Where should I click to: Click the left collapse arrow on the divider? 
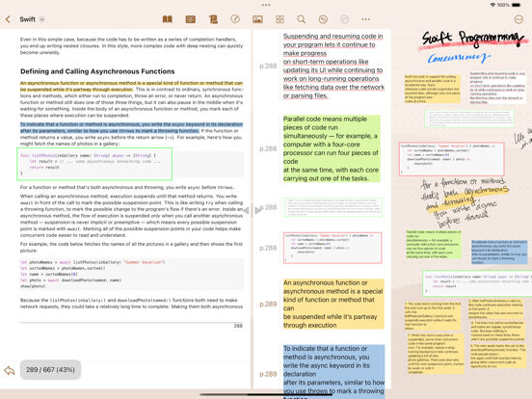[246, 210]
